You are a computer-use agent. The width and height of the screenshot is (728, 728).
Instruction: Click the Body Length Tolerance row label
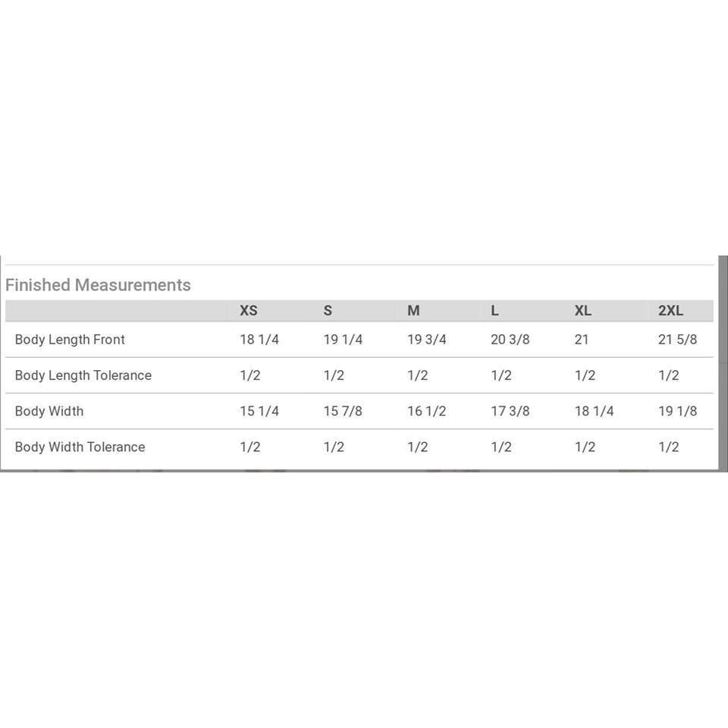tap(83, 375)
